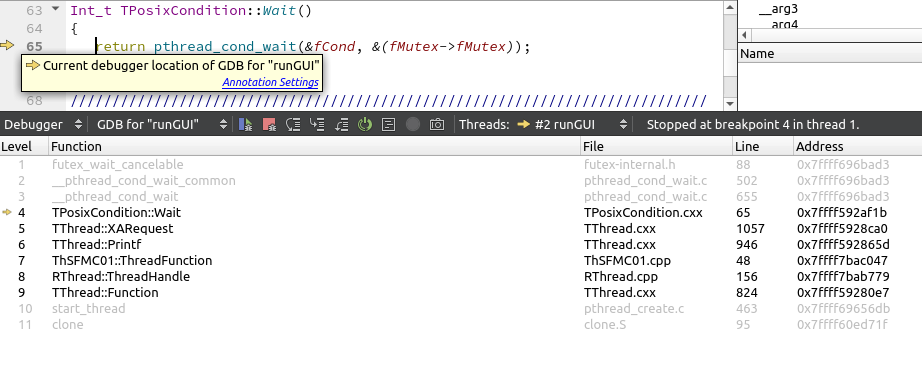Image resolution: width=922 pixels, height=381 pixels.
Task: Click file cell TPosixCondition.cxx
Action: [x=643, y=212]
